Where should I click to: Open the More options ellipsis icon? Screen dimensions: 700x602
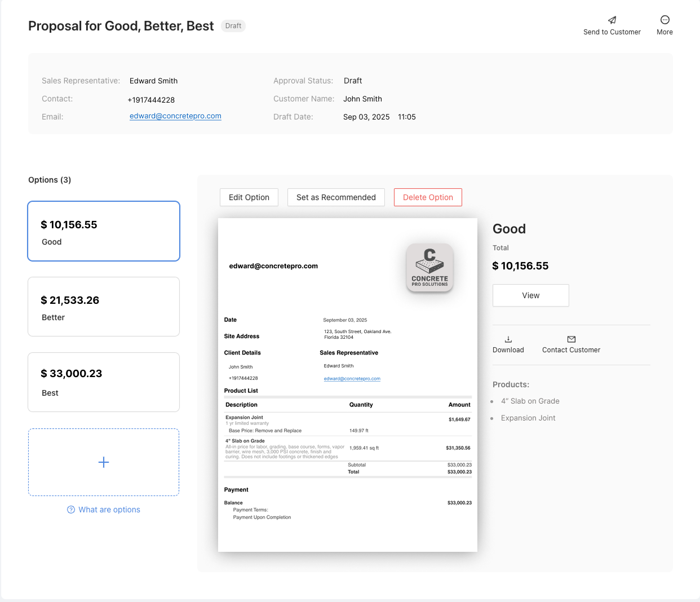pyautogui.click(x=665, y=20)
